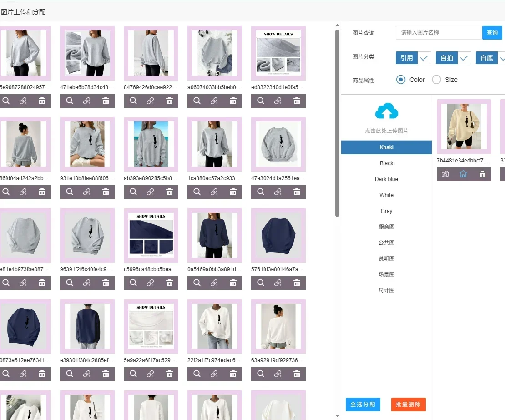The width and height of the screenshot is (505, 420).
Task: Delete image c5996ca48cbb5bea with trash icon
Action: [169, 283]
